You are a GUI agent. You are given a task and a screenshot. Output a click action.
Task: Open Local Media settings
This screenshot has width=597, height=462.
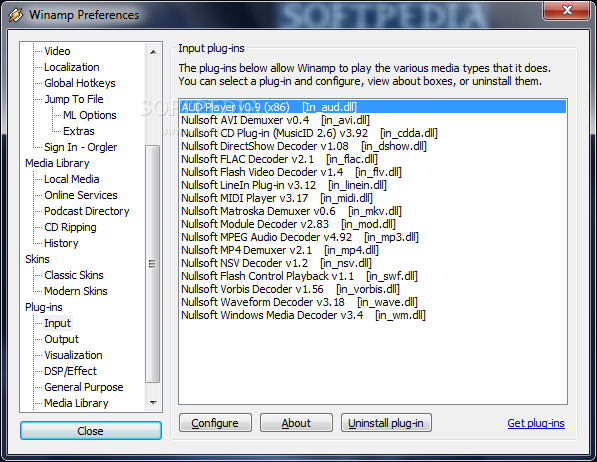click(x=72, y=179)
